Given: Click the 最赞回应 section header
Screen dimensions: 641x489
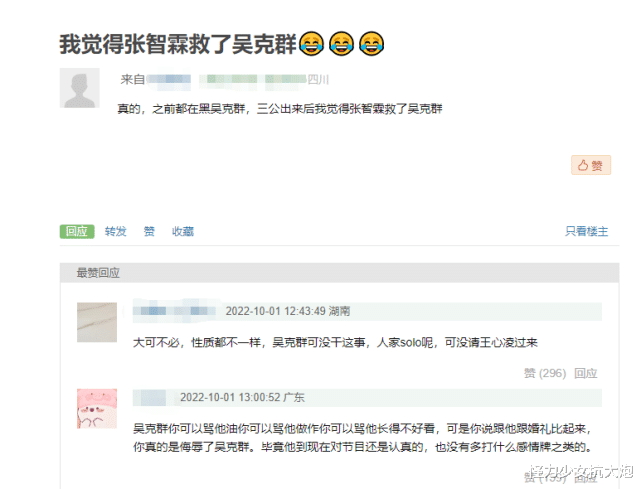Looking at the screenshot, I should pyautogui.click(x=98, y=273).
